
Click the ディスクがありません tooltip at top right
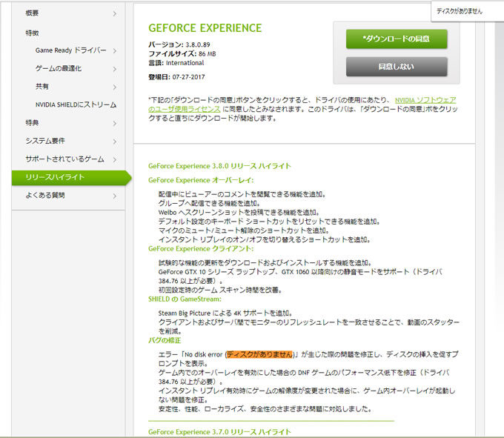(460, 11)
